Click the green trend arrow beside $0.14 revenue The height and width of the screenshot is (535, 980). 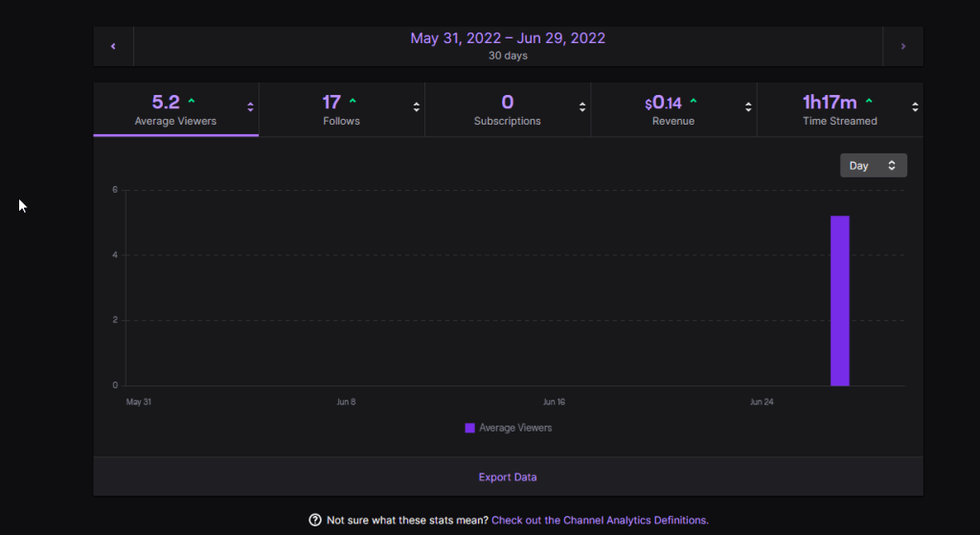click(x=694, y=101)
